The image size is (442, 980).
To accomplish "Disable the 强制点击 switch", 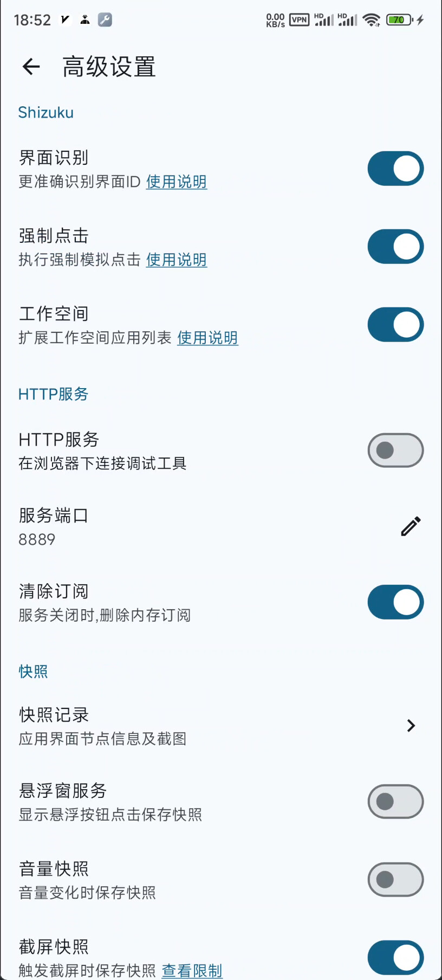I will pyautogui.click(x=395, y=247).
